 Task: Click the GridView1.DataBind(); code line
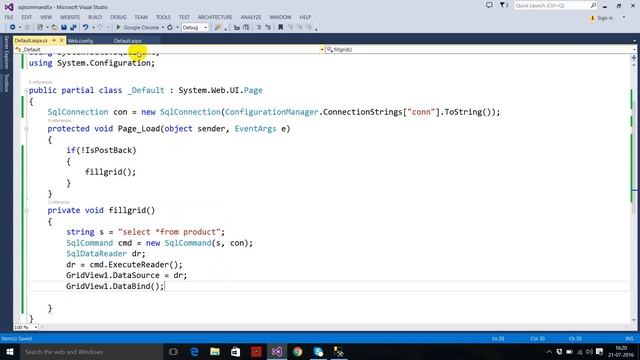point(115,286)
